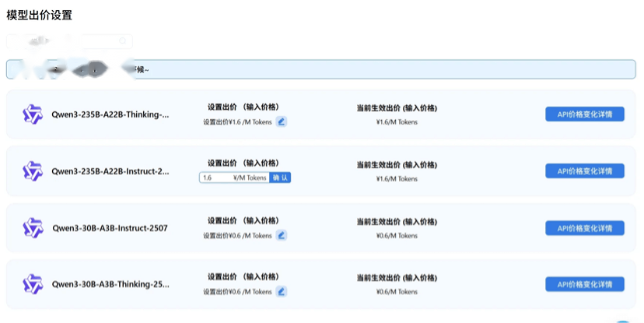Viewport: 644px width, 323px height.
Task: Click edit pencil for Qwen3-30B-A3B-Instruct-2507 price
Action: pyautogui.click(x=282, y=235)
